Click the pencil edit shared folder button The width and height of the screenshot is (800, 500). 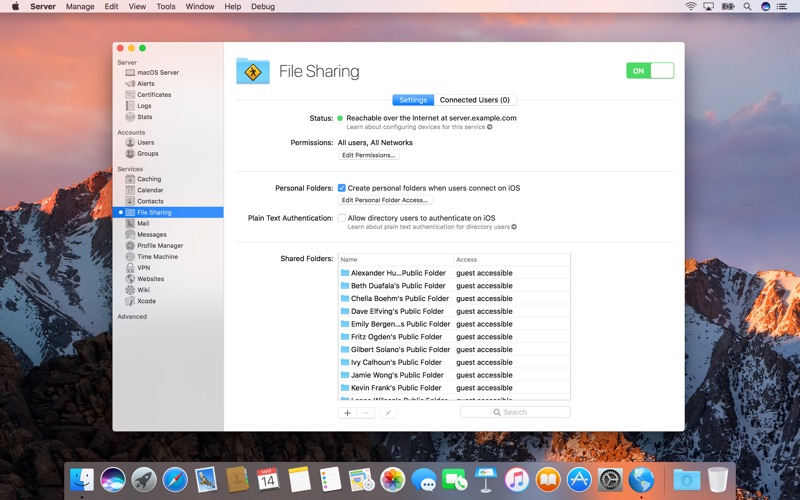click(x=388, y=413)
